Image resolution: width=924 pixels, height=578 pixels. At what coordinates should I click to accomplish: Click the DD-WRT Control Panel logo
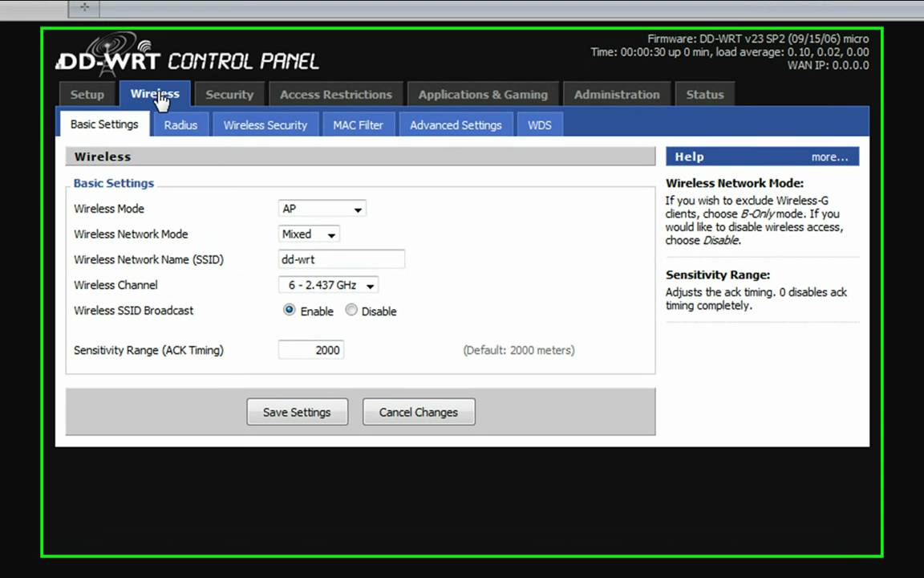pos(188,55)
